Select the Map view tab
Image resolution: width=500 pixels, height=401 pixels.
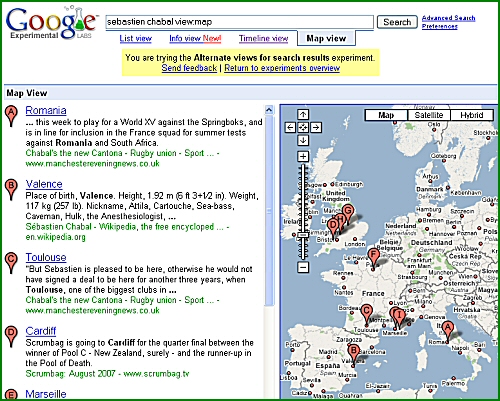[326, 38]
